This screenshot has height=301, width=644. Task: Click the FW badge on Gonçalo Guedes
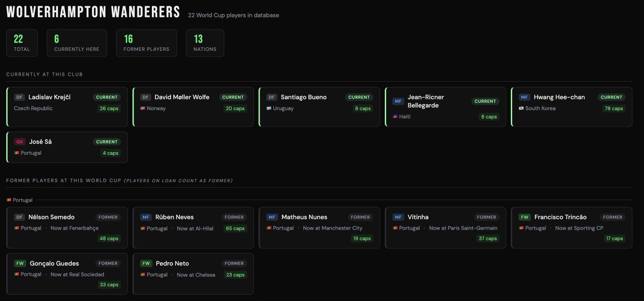20,263
